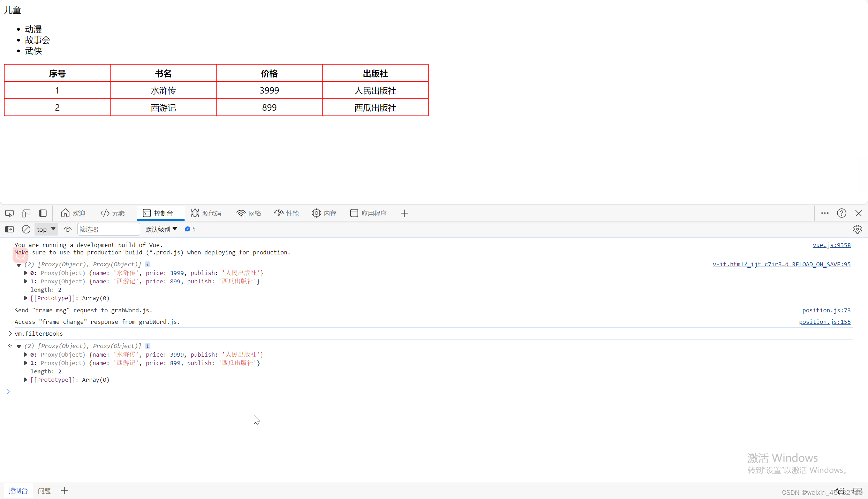868x499 pixels.
Task: Open DevTools three-dot customize menu
Action: [825, 213]
